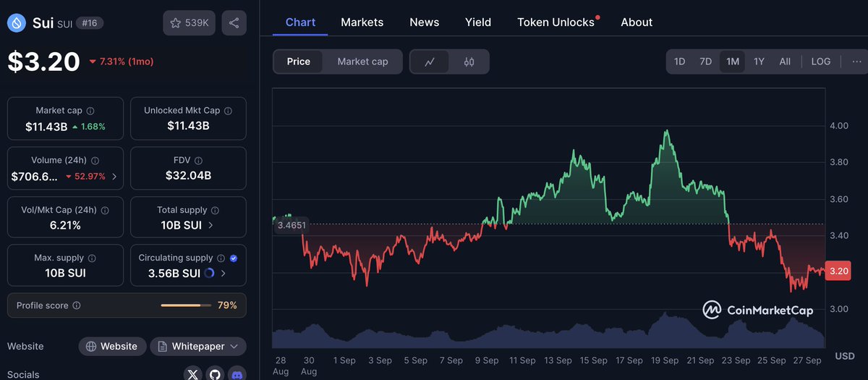868x380 pixels.
Task: Open the Markets tab
Action: click(x=362, y=22)
